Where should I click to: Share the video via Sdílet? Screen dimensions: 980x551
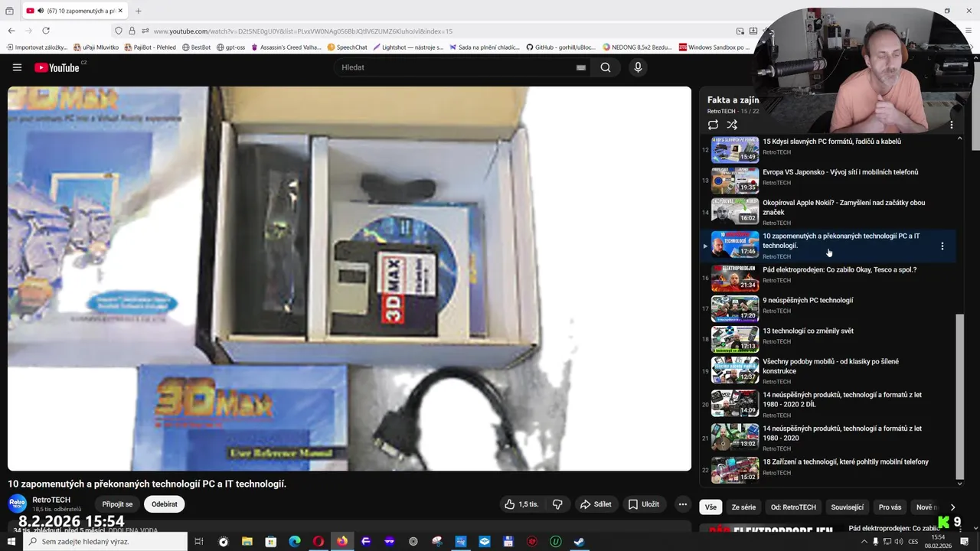596,504
